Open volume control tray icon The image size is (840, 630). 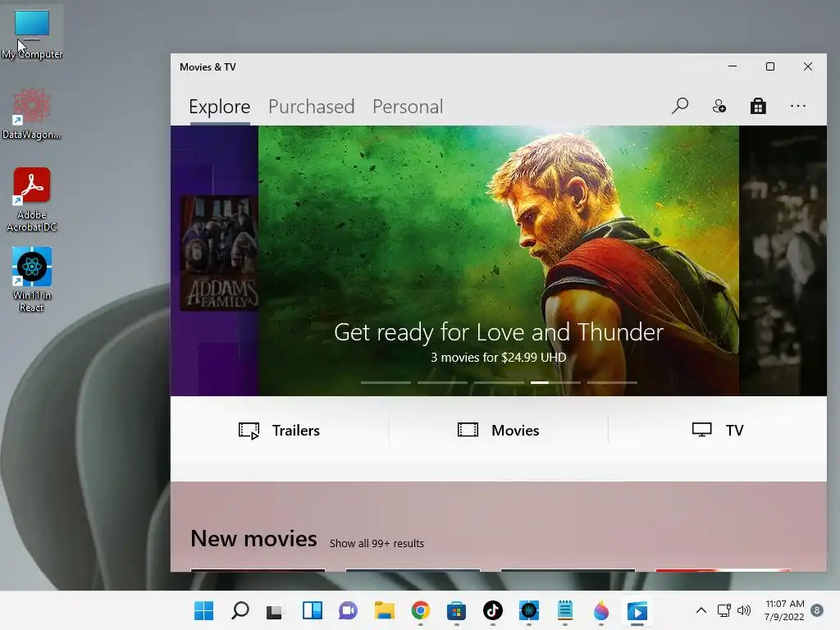click(743, 610)
